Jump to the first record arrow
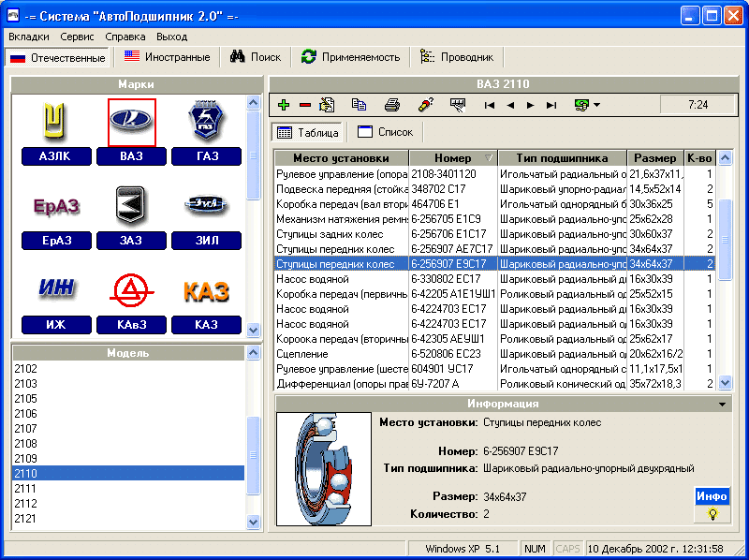Screen dimensions: 749x560 tap(489, 105)
